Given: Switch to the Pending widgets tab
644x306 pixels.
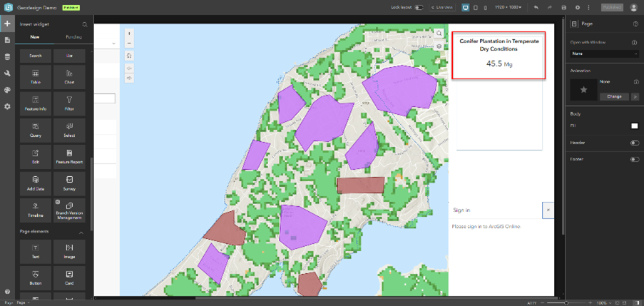Looking at the screenshot, I should tap(74, 37).
